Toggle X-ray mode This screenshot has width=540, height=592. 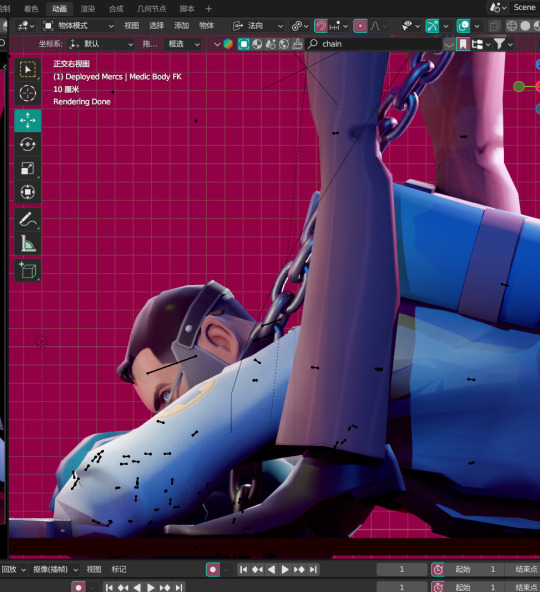point(494,26)
